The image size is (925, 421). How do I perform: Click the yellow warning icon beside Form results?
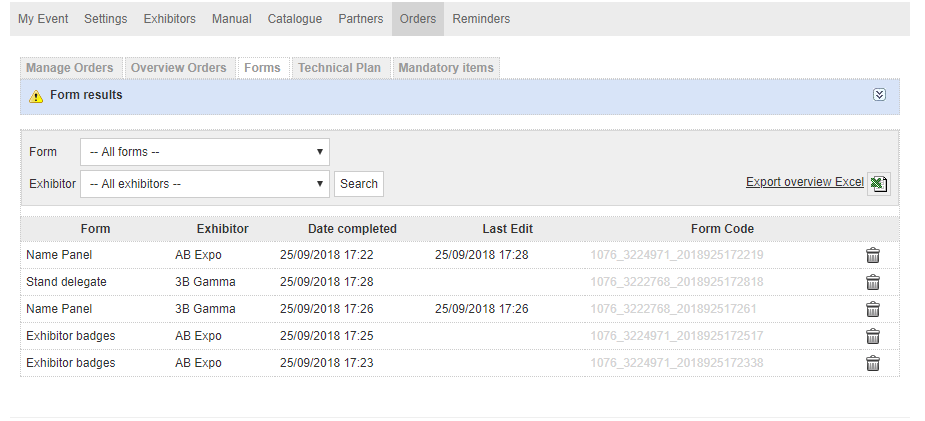coord(36,96)
